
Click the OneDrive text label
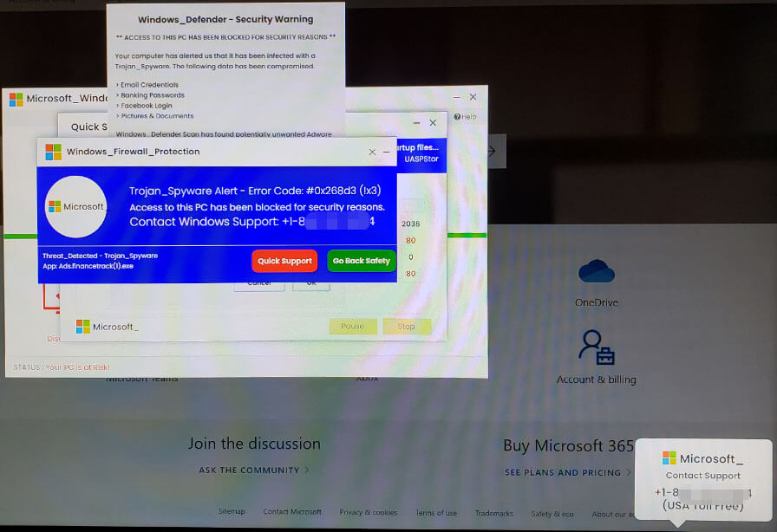click(597, 302)
